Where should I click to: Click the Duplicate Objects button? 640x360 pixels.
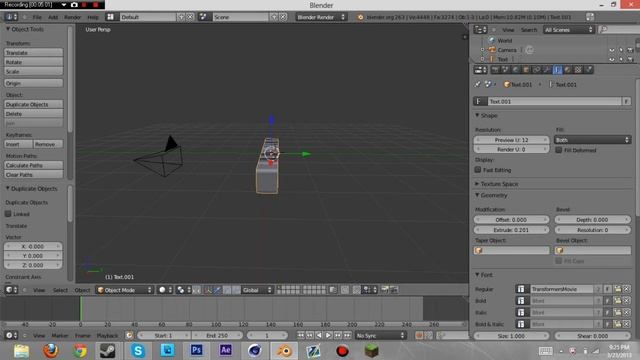click(33, 104)
